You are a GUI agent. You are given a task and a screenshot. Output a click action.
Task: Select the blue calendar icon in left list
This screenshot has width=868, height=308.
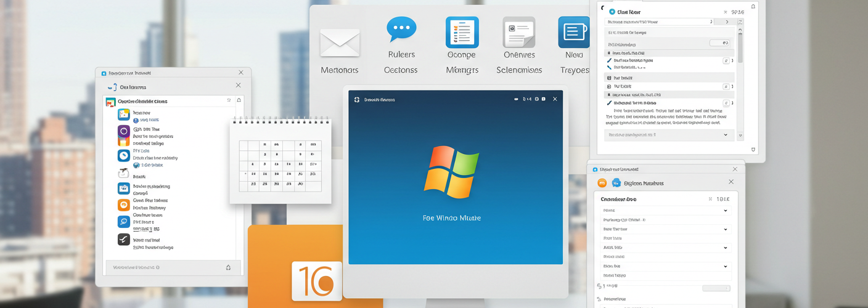click(x=123, y=188)
